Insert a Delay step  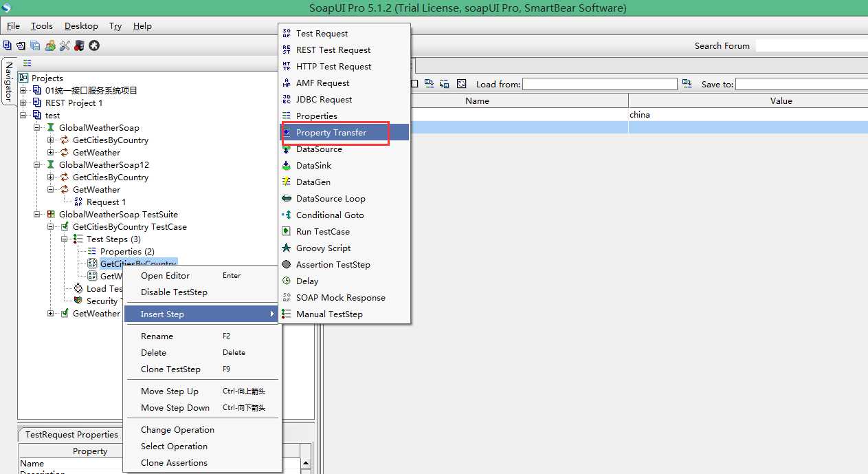pyautogui.click(x=344, y=281)
